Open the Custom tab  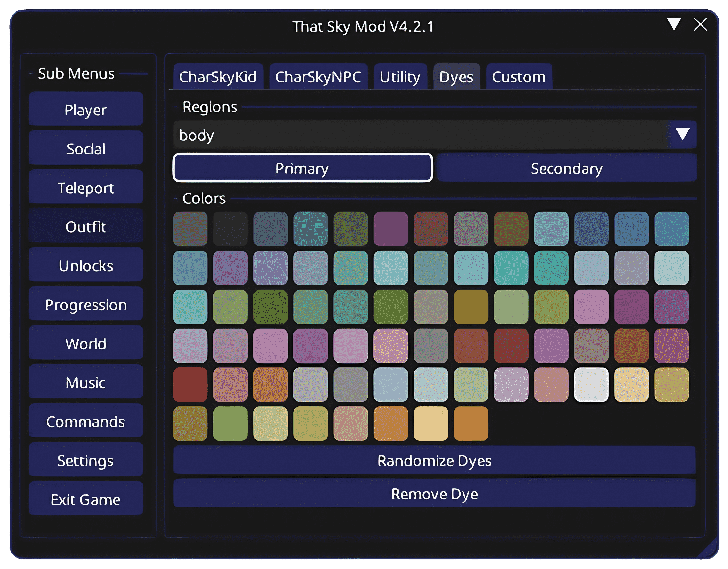(518, 77)
